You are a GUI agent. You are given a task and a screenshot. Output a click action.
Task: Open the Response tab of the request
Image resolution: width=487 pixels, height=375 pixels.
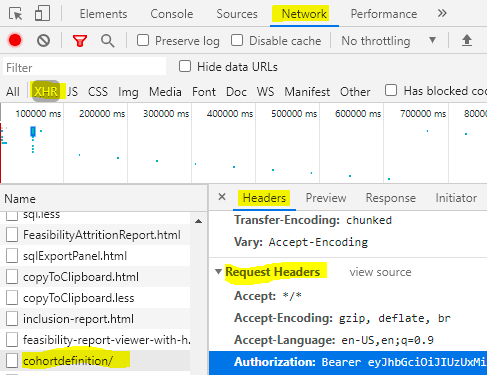(391, 198)
